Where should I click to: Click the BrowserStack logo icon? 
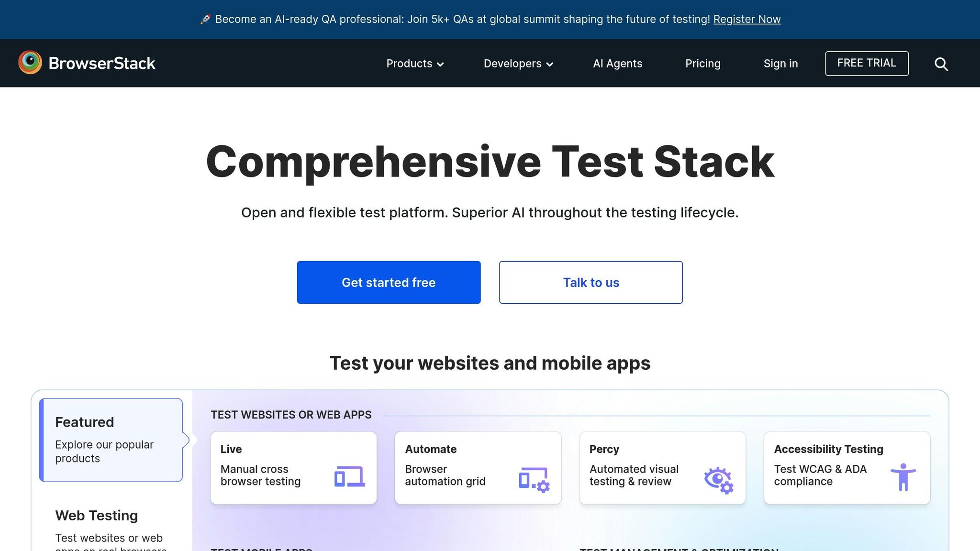[30, 63]
